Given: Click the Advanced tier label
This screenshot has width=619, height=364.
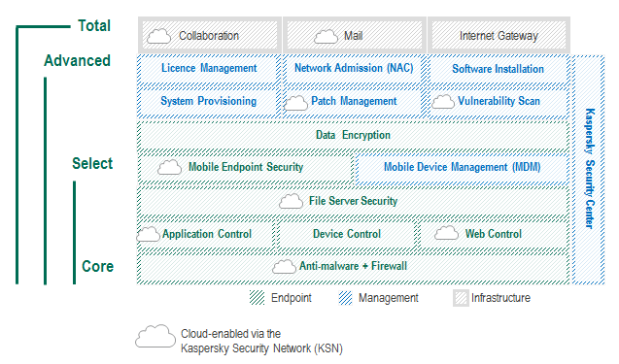Looking at the screenshot, I should 77,61.
